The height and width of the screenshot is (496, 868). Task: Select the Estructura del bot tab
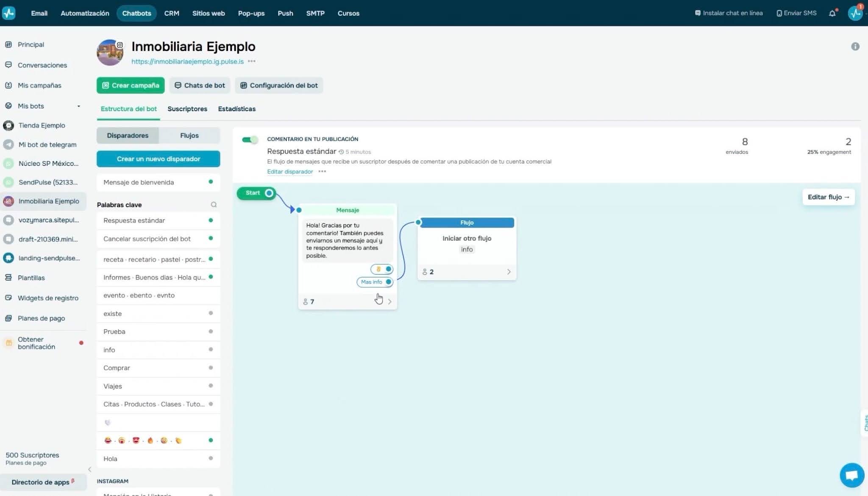128,109
